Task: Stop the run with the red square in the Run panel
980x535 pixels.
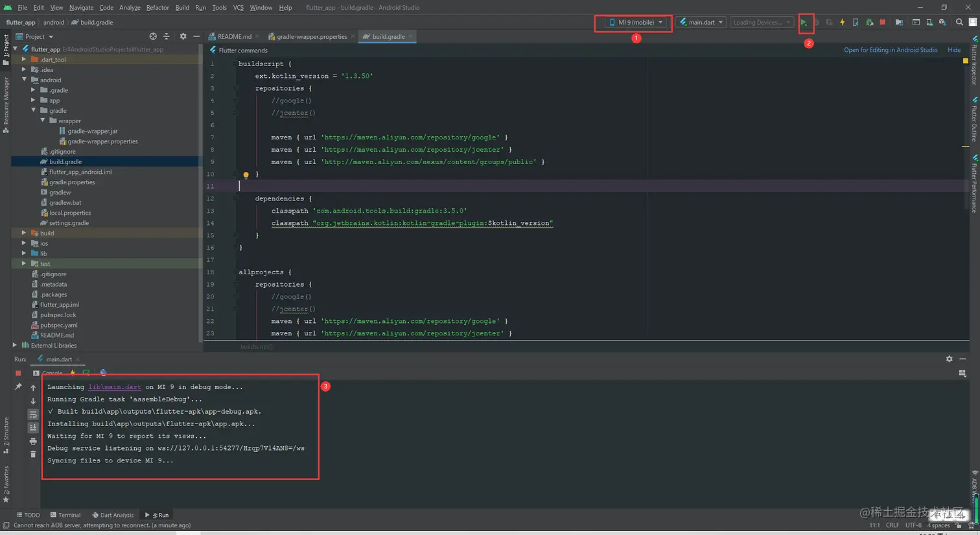Action: point(18,374)
